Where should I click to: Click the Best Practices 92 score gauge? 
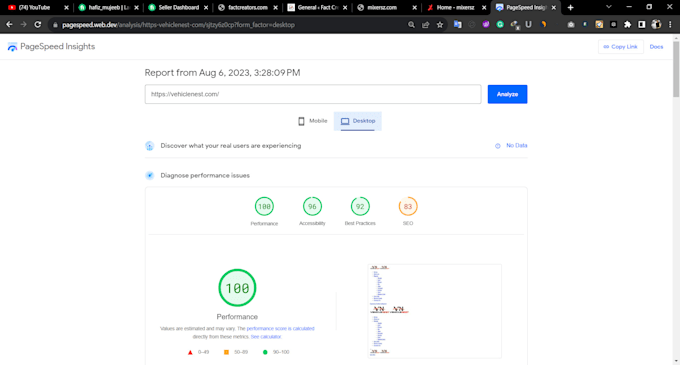[x=360, y=207]
